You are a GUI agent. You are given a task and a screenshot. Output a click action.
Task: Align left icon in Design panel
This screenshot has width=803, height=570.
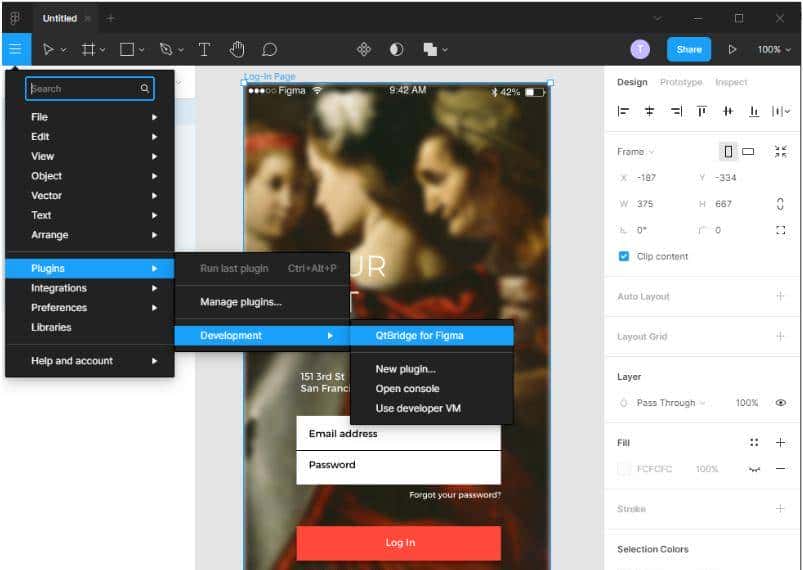(x=623, y=111)
